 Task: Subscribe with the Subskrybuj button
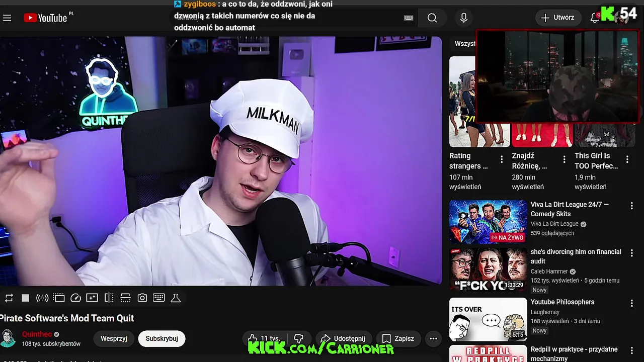(x=162, y=338)
